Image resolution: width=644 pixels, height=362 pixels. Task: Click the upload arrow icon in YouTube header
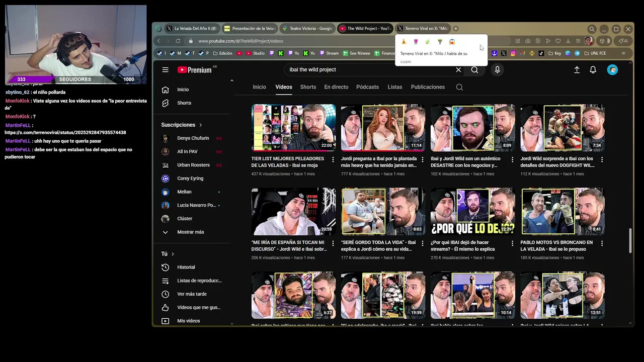[577, 70]
